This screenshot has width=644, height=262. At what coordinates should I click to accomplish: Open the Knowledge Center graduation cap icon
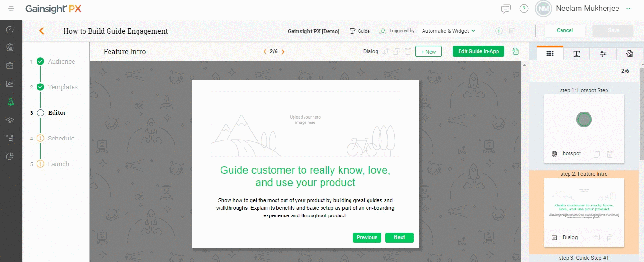[x=10, y=120]
